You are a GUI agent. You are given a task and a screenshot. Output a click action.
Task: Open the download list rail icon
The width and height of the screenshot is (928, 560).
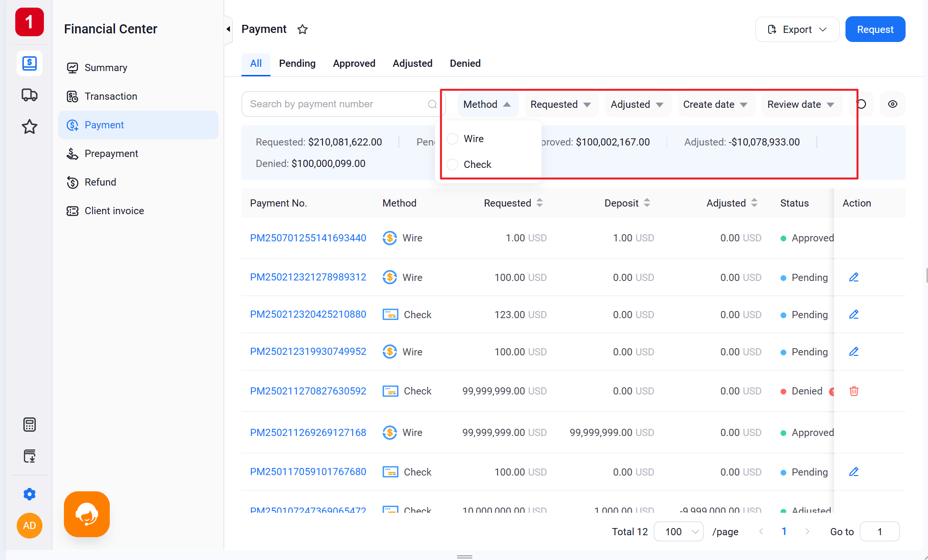[x=30, y=456]
